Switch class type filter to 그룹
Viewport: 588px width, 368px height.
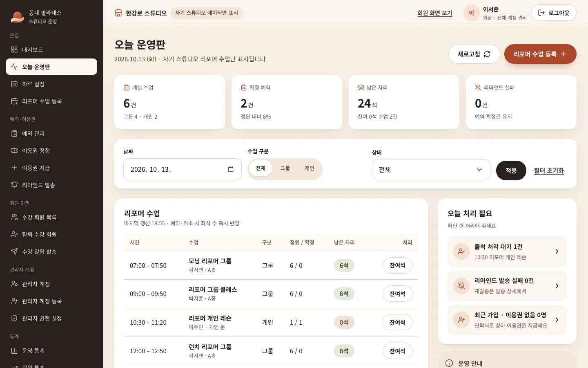[285, 168]
